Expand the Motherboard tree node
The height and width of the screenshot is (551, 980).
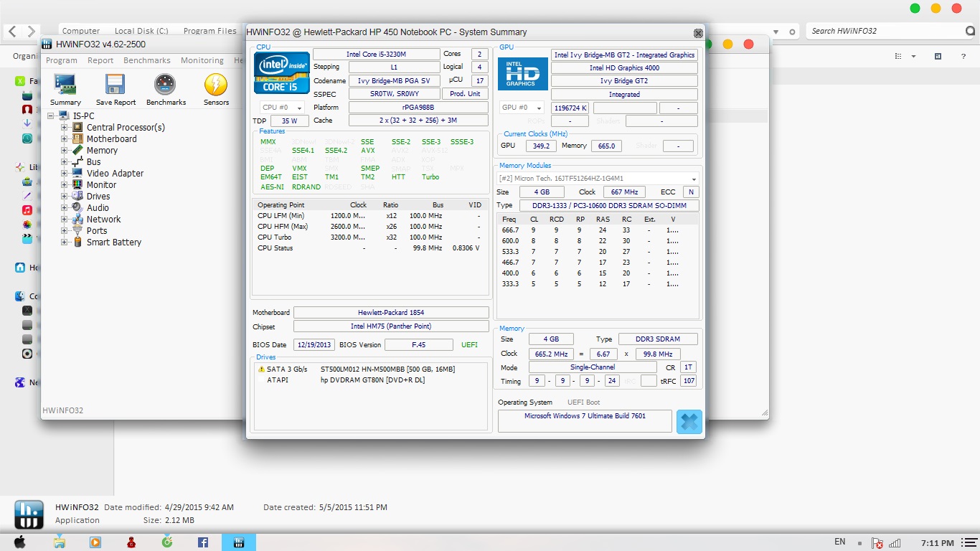click(64, 138)
